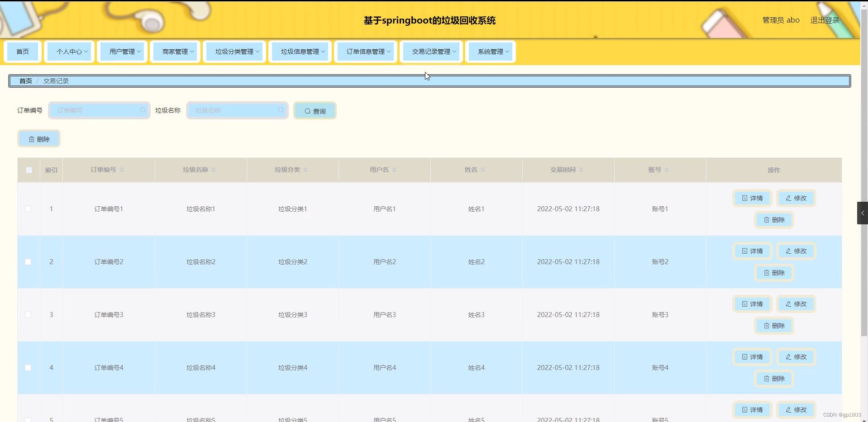Viewport: 868px width, 422px height.
Task: Click 首页 in the breadcrumb trail
Action: point(25,81)
